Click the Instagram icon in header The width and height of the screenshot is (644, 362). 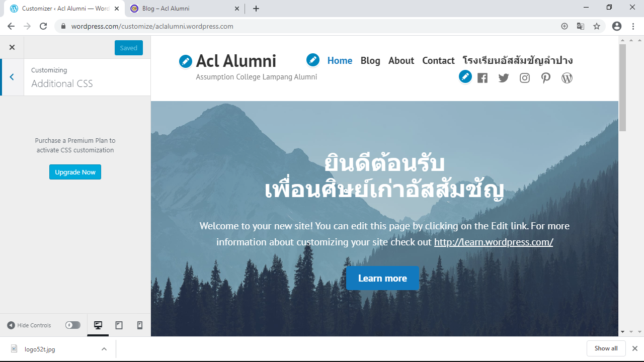(525, 78)
